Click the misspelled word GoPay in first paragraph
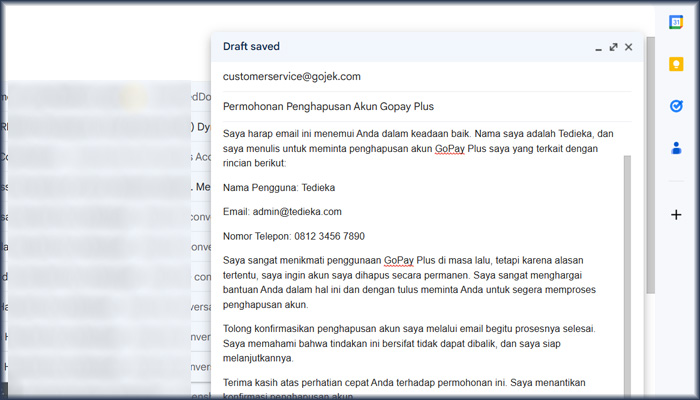Screen dimensions: 700x400 (450, 149)
